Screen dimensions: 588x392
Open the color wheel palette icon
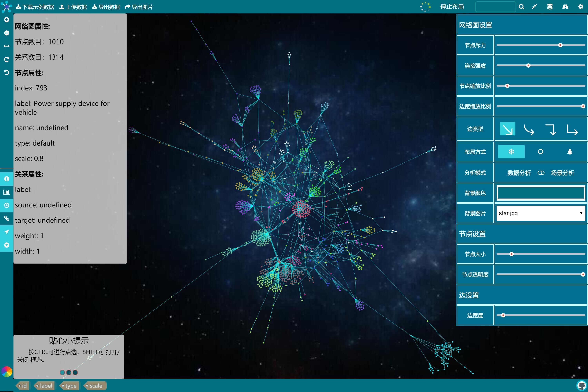(7, 371)
